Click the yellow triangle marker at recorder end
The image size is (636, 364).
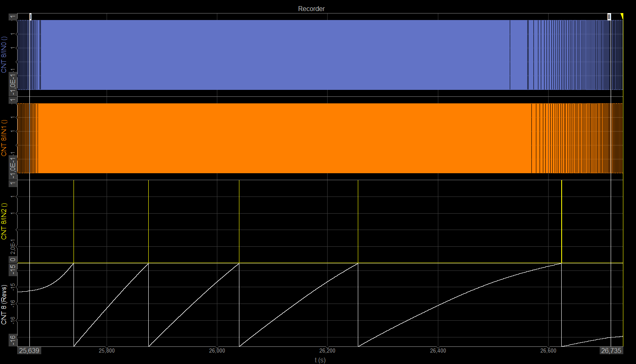tap(622, 16)
